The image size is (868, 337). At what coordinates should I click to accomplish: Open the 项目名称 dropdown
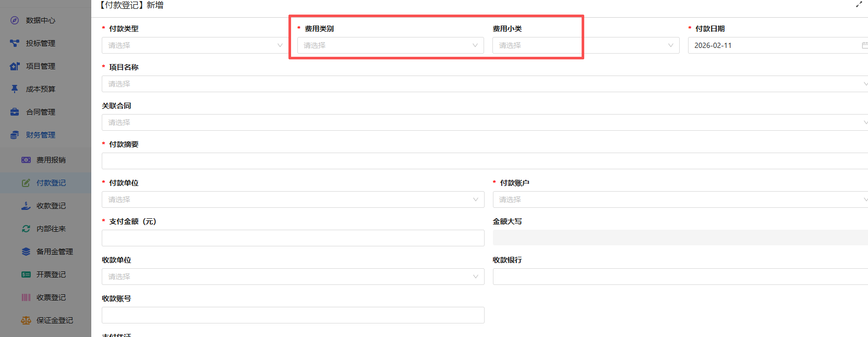click(485, 84)
